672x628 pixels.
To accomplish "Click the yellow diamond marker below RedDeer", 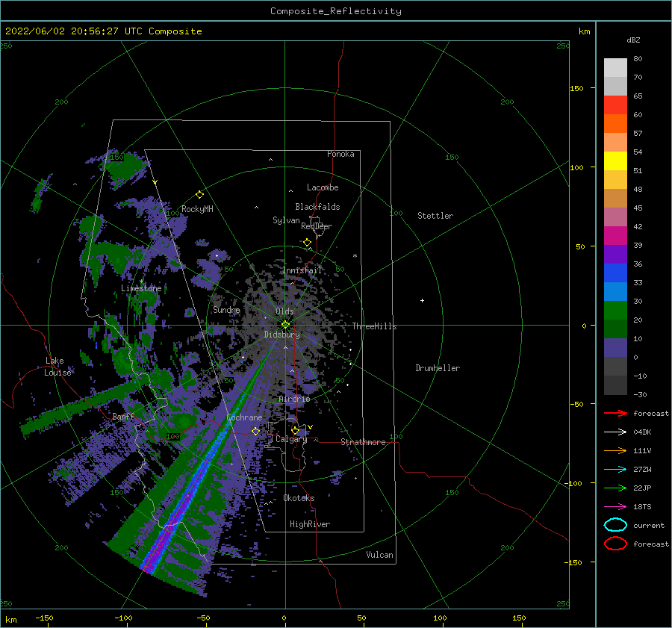I will coord(308,243).
